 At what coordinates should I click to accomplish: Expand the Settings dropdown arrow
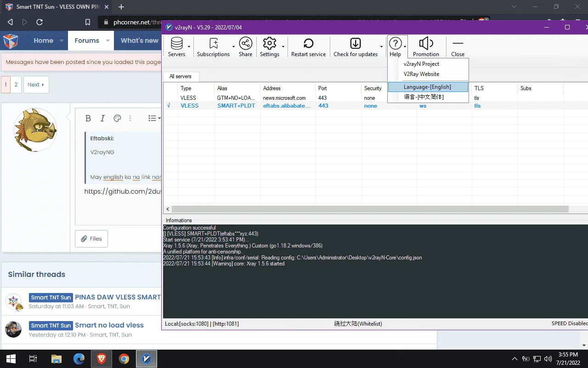(x=283, y=47)
